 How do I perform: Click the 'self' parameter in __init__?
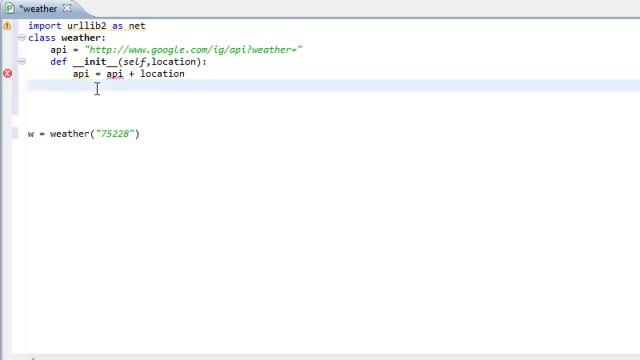coord(135,62)
